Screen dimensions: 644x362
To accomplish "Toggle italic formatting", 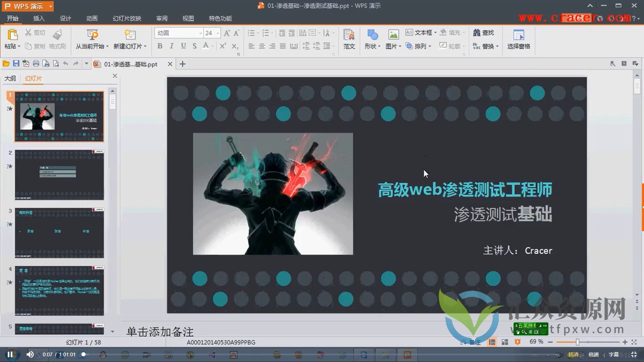I will click(171, 46).
